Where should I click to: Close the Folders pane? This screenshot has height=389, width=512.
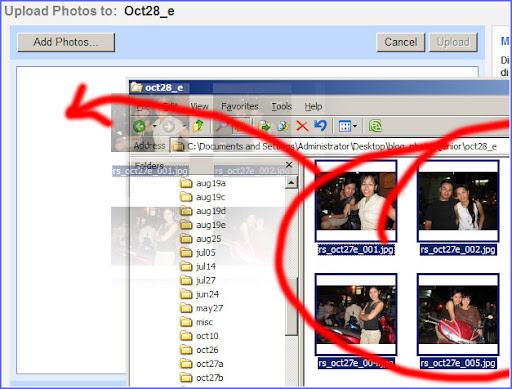pos(289,165)
